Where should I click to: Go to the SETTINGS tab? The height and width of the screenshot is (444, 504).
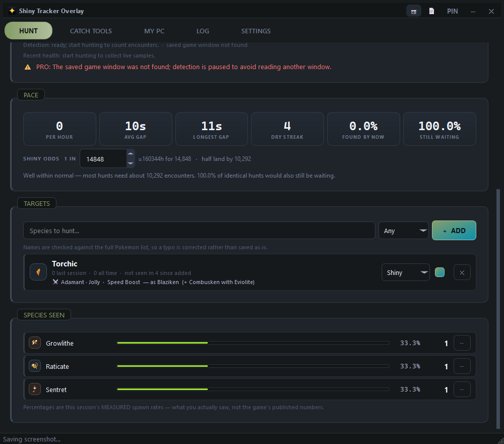click(256, 31)
